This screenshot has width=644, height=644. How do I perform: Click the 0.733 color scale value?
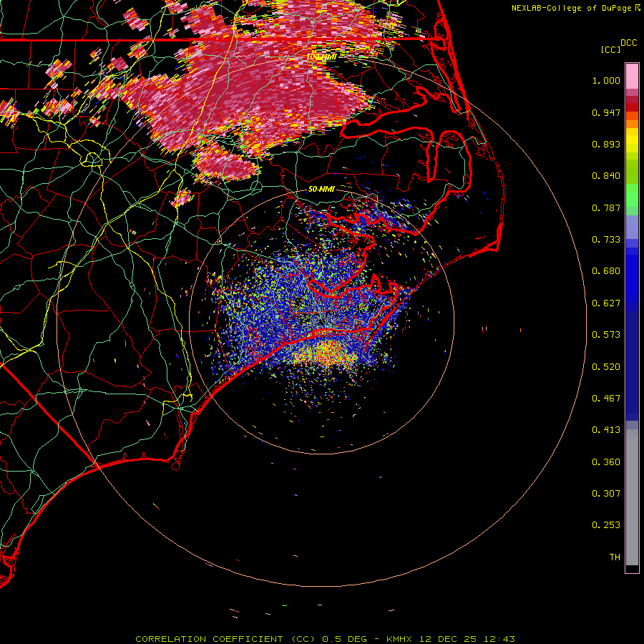pos(606,240)
